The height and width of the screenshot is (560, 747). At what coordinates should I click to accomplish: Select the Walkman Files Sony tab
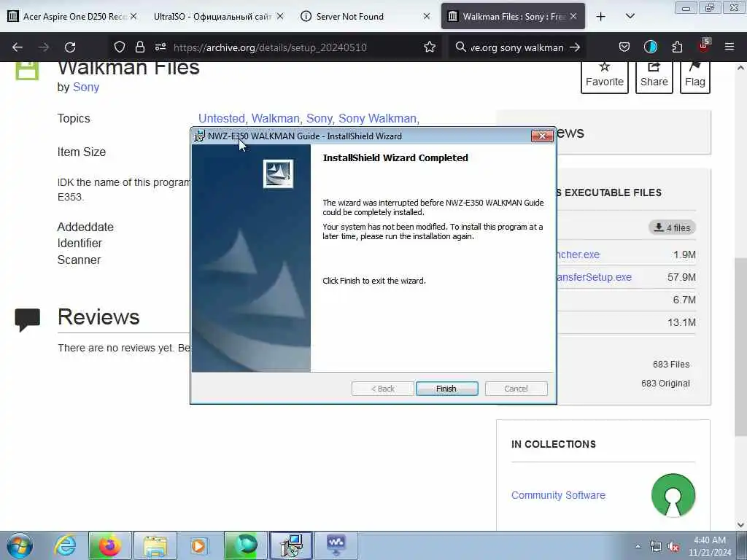pyautogui.click(x=512, y=16)
